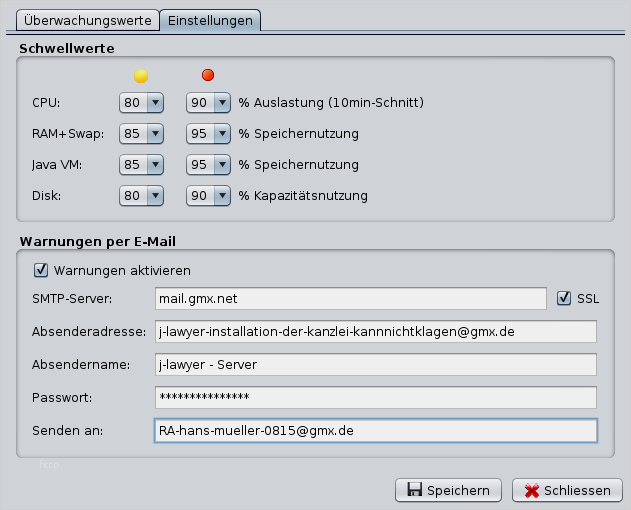Expand the RAM+Swap red threshold dropdown
This screenshot has height=510, width=631.
coord(209,133)
